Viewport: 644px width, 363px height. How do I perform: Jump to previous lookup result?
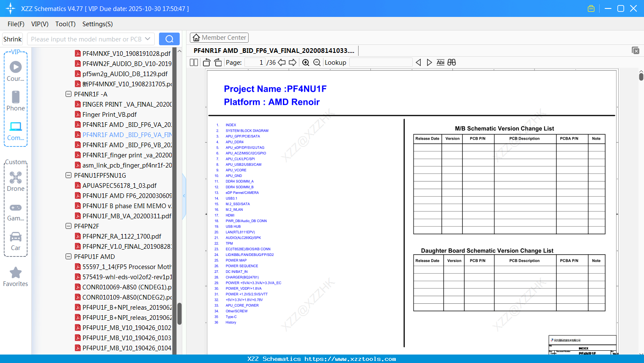pyautogui.click(x=418, y=62)
